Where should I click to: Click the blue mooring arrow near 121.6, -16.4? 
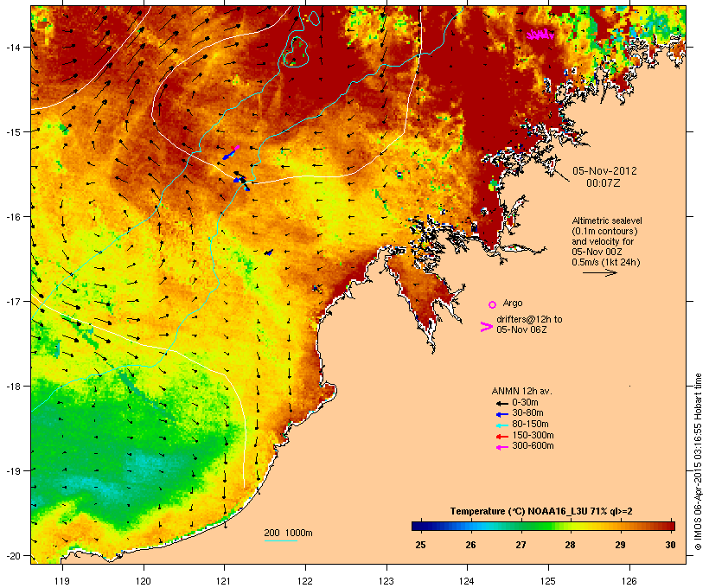point(269,252)
